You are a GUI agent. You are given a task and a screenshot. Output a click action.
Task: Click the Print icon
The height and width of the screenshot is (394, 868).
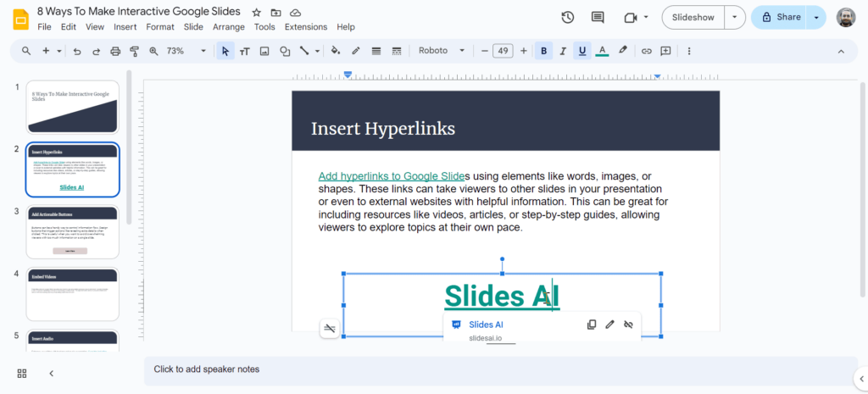(x=115, y=51)
